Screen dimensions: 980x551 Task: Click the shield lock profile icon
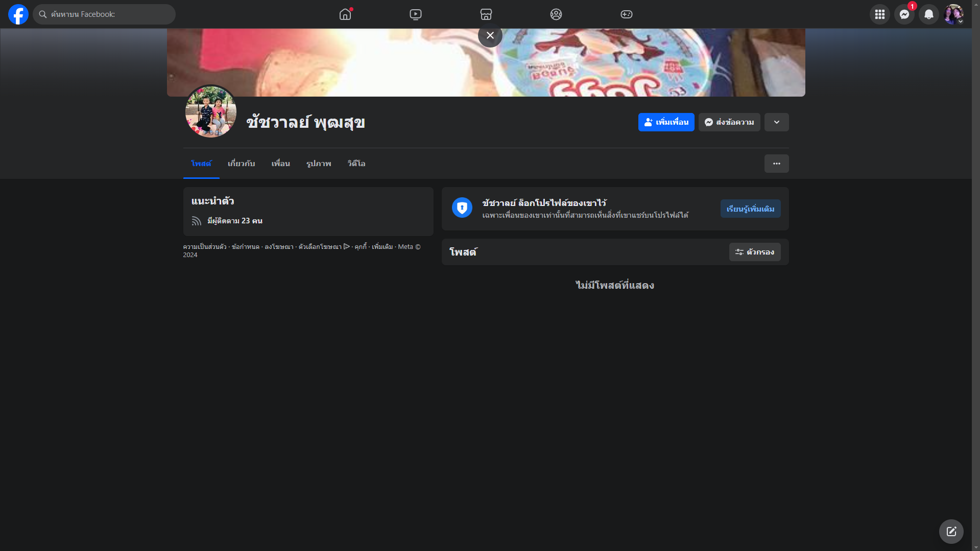pos(462,208)
